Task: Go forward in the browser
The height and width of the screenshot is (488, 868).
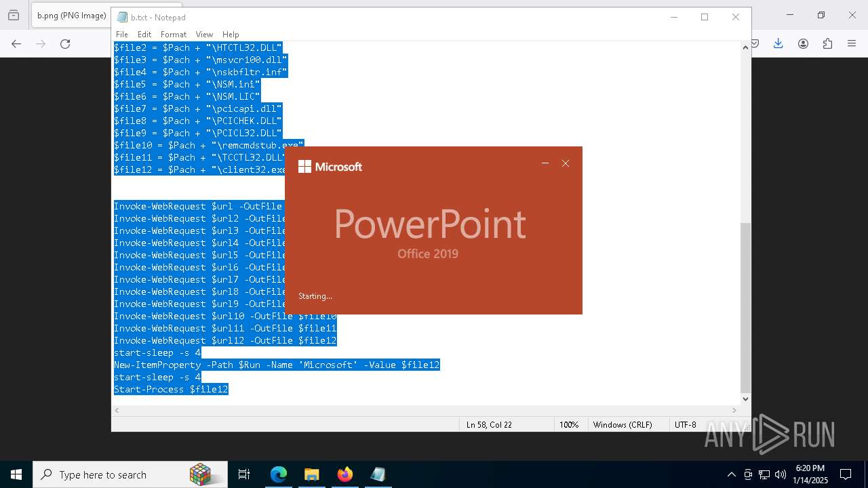Action: pyautogui.click(x=41, y=43)
